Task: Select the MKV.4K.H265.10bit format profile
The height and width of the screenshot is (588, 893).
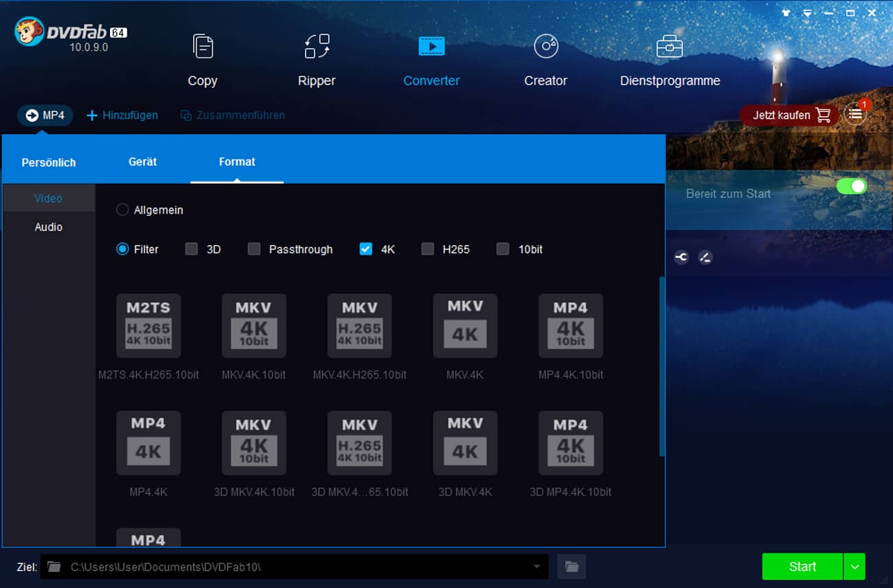Action: coord(359,337)
